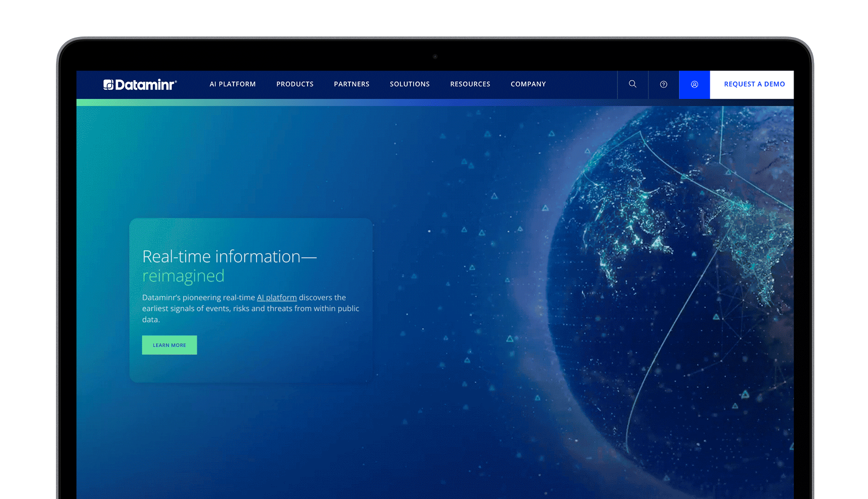The image size is (868, 499).
Task: Open the Company menu
Action: coord(528,84)
